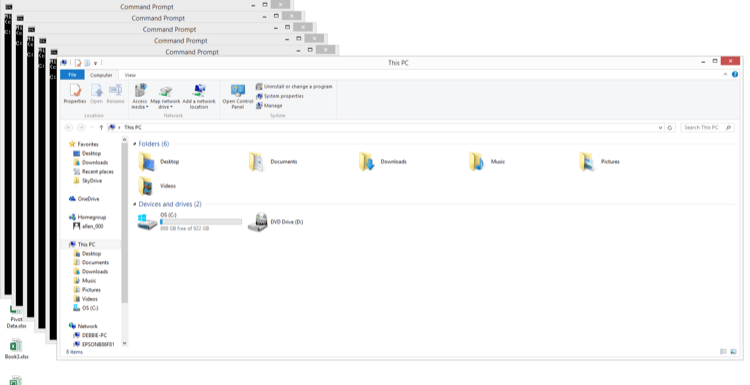Go forward with the Forward arrow
Screen dimensions: 750x385
tap(81, 128)
